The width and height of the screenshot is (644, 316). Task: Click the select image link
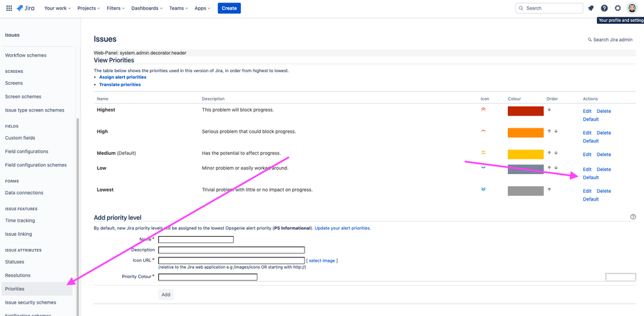[322, 261]
